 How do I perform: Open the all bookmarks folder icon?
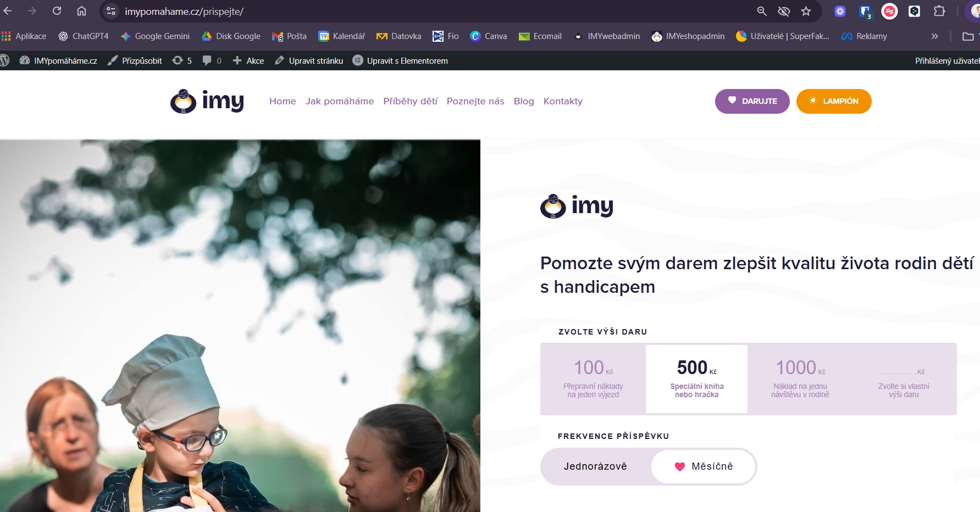pyautogui.click(x=968, y=36)
